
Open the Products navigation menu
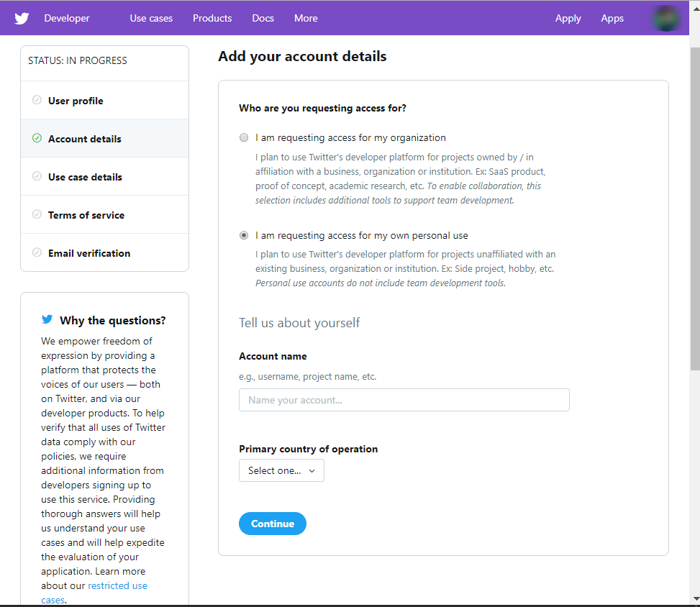coord(212,18)
